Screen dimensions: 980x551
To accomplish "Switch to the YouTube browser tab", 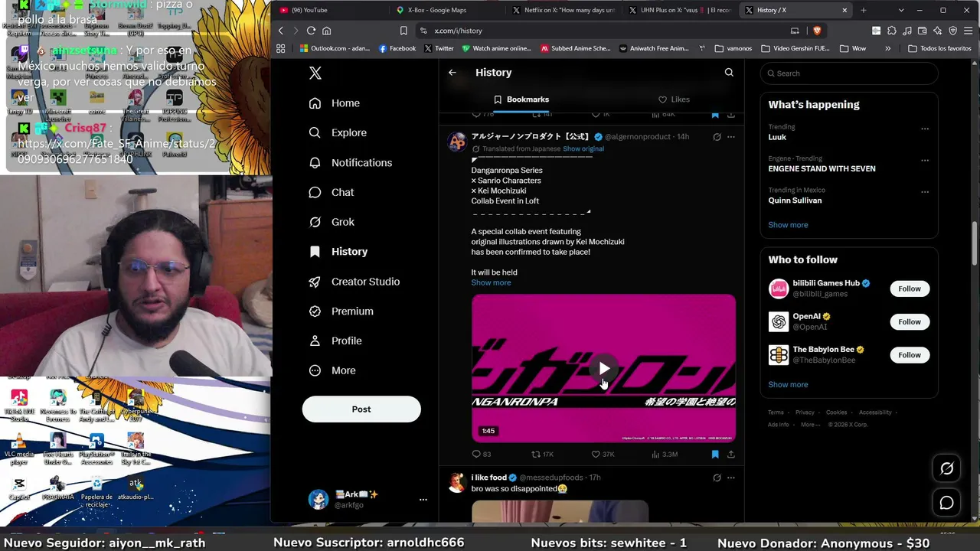I will [x=329, y=10].
